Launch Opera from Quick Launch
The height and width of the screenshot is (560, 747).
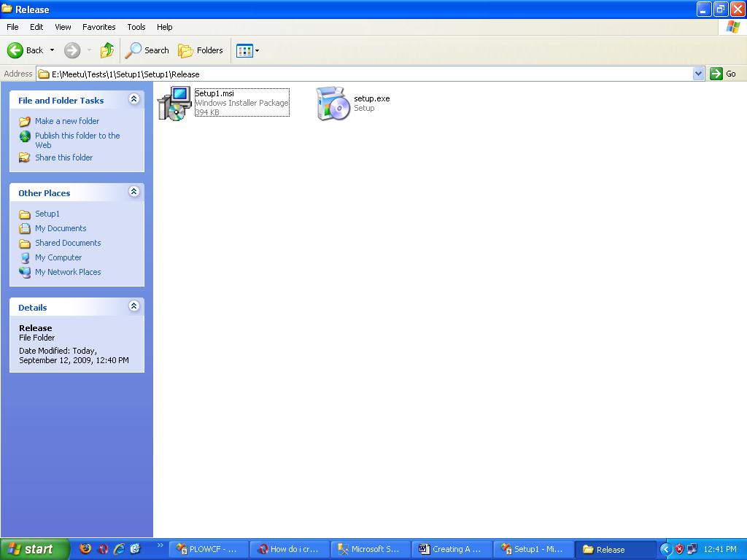coord(102,549)
